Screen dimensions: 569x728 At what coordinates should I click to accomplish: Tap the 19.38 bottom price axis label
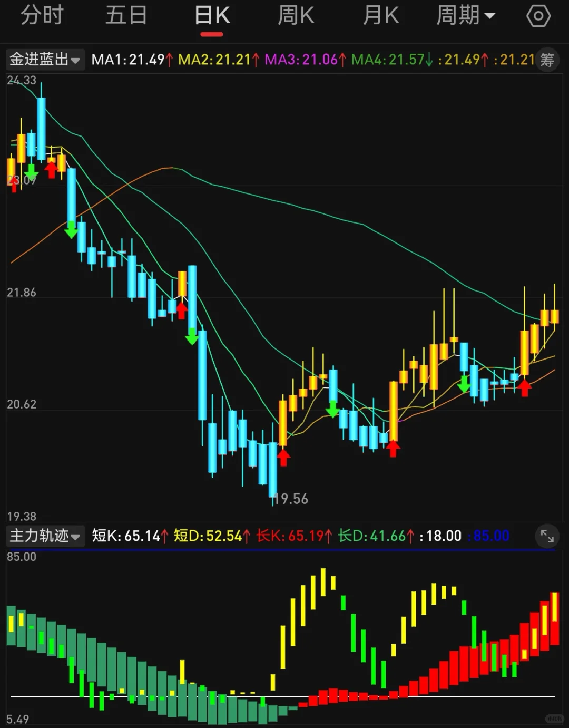point(22,516)
